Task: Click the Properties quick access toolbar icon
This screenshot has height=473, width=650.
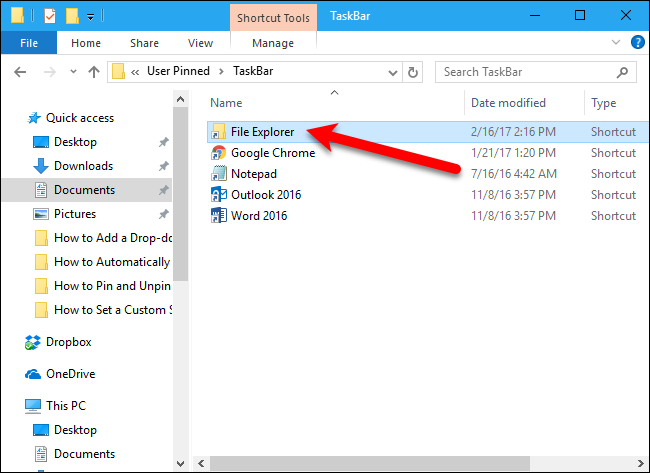Action: [x=50, y=16]
